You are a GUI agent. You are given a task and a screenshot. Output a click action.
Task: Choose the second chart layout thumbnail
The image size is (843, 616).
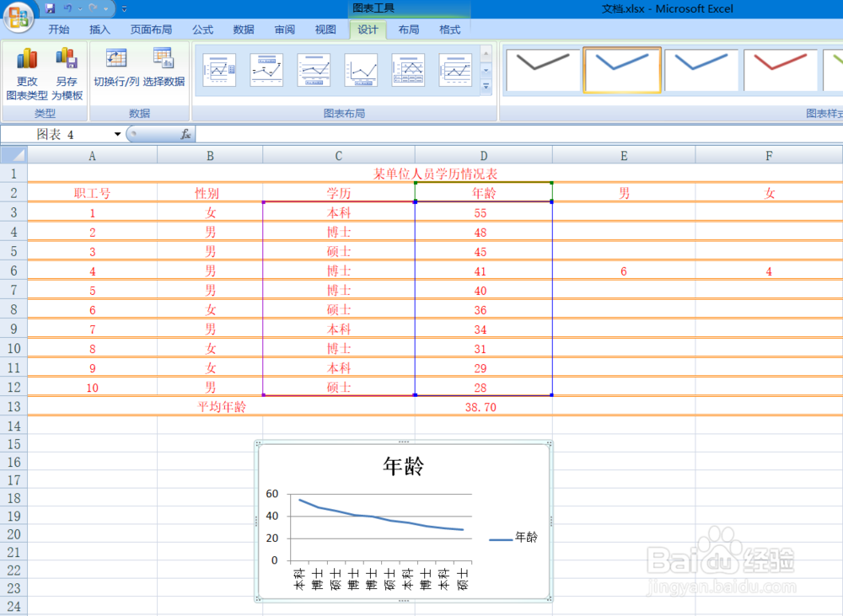pos(266,70)
